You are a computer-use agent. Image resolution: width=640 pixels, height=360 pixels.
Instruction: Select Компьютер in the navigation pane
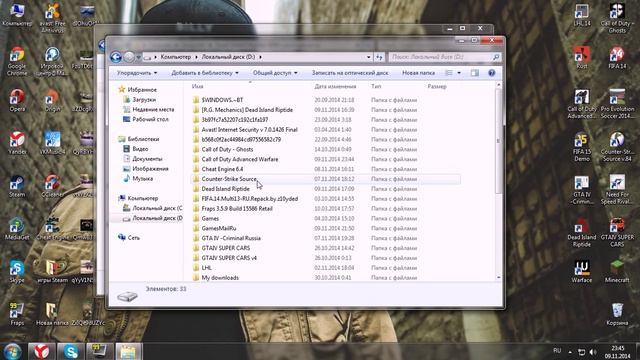[x=142, y=198]
